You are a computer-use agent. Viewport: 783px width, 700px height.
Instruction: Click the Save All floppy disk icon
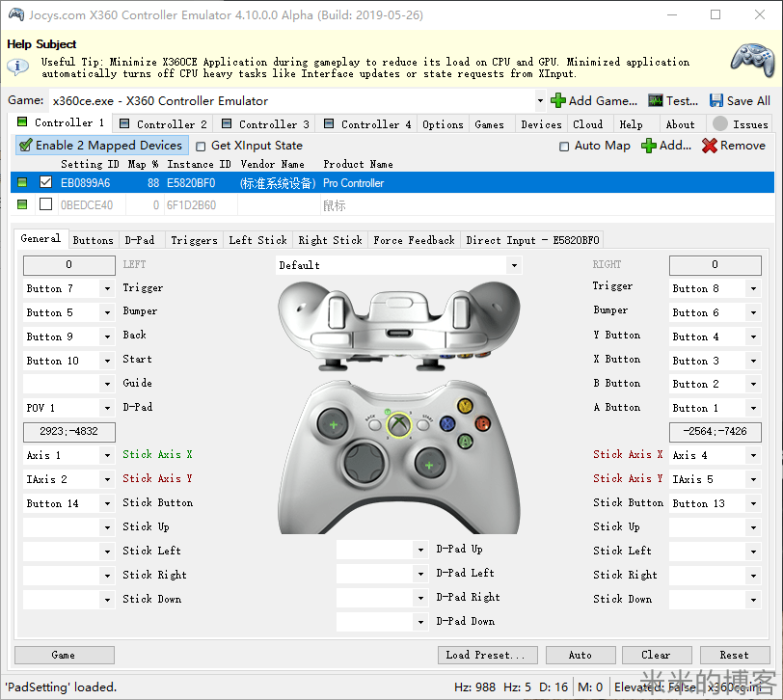[716, 100]
